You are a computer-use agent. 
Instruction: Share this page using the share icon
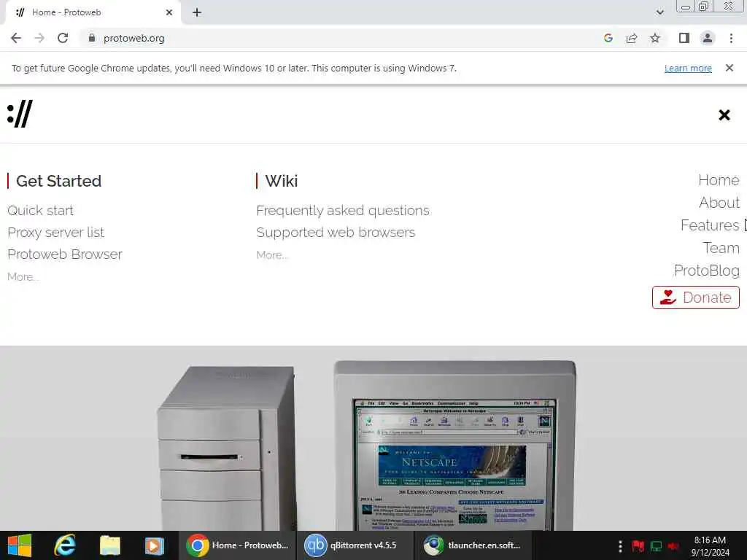(x=632, y=38)
